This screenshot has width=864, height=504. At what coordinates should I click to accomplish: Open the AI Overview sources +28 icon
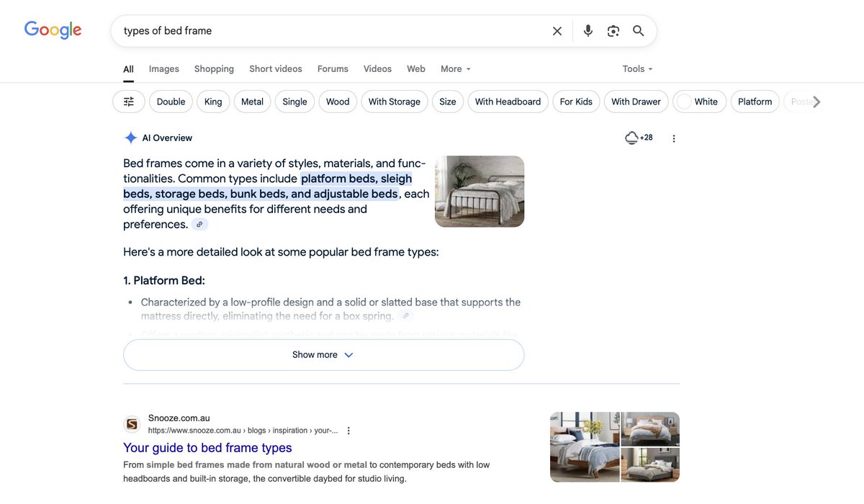(x=639, y=138)
